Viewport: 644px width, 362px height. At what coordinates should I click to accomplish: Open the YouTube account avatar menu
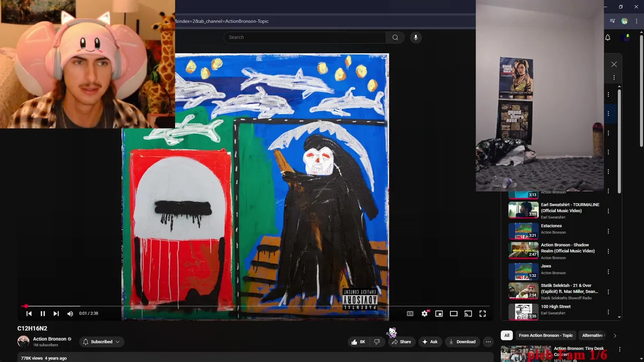[x=626, y=37]
